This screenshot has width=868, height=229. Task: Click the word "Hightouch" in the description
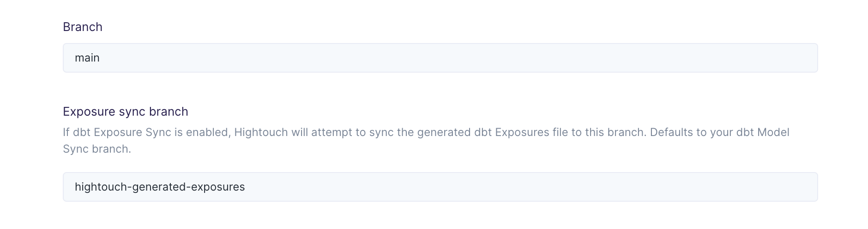point(261,132)
